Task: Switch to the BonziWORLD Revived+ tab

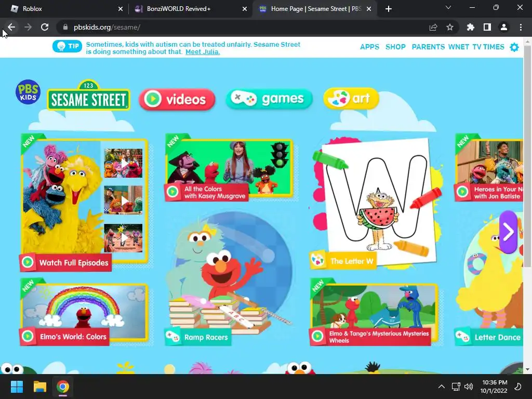Action: click(190, 9)
